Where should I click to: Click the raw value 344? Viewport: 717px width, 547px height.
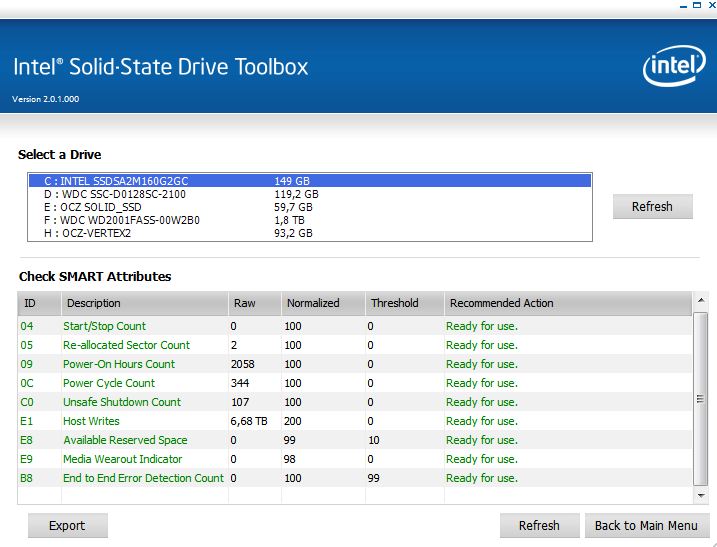[x=240, y=383]
